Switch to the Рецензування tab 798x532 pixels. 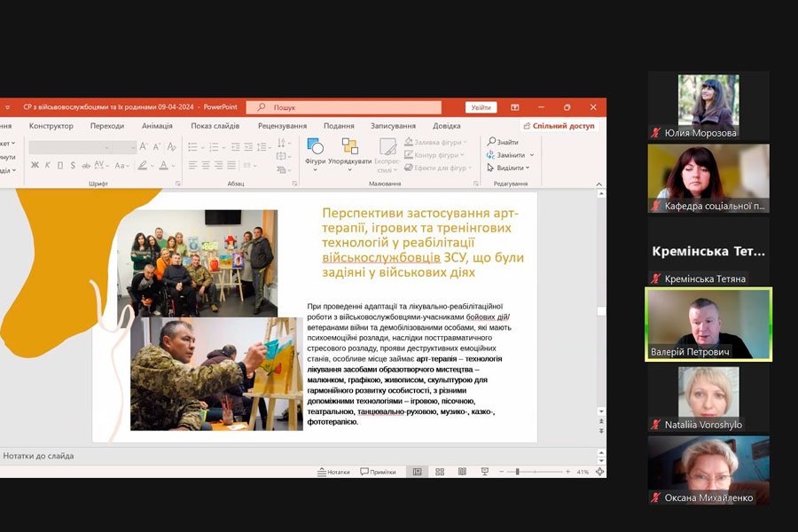[x=282, y=126]
